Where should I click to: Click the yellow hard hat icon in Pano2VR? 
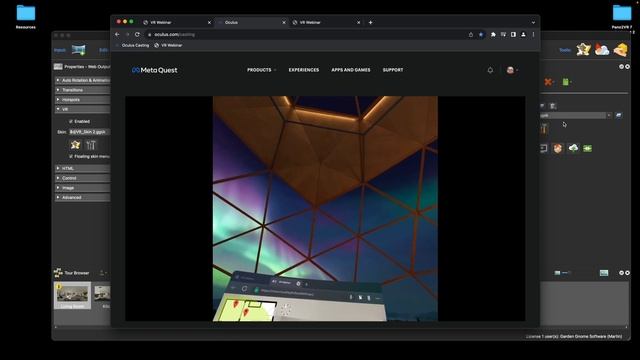620,50
